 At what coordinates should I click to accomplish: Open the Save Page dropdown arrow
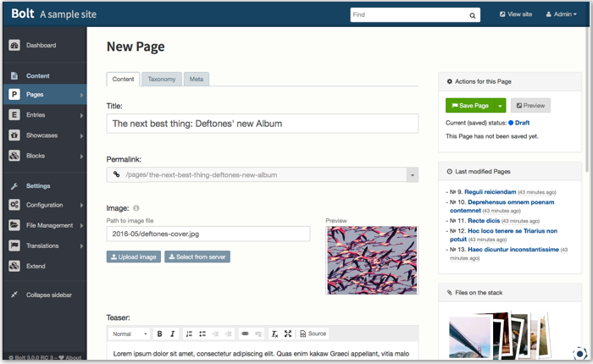(500, 106)
